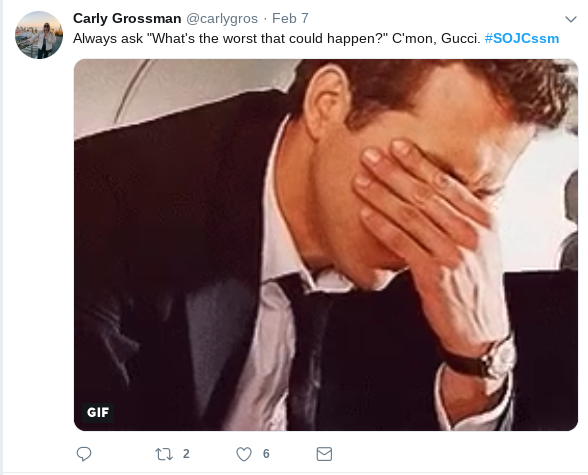Retweet this post via the arrows icon
The height and width of the screenshot is (475, 588).
tap(164, 454)
